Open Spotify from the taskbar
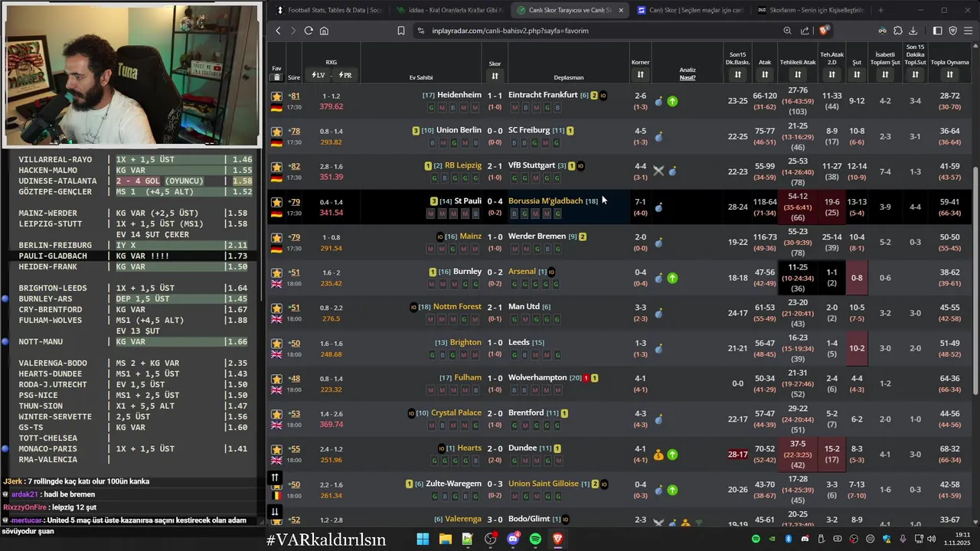980x551 pixels. (x=535, y=540)
